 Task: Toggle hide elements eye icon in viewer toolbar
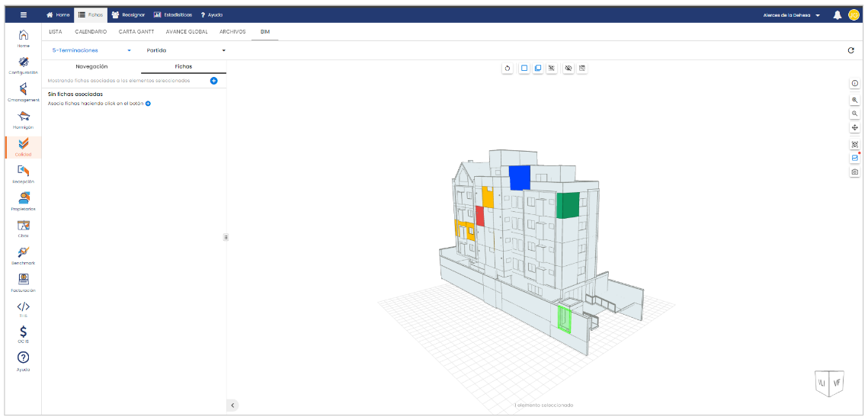click(x=568, y=69)
